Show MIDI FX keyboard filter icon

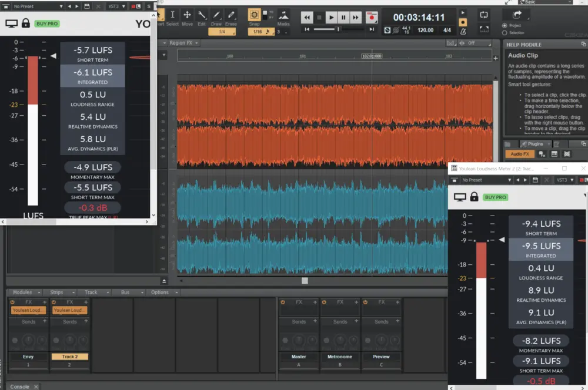click(554, 154)
